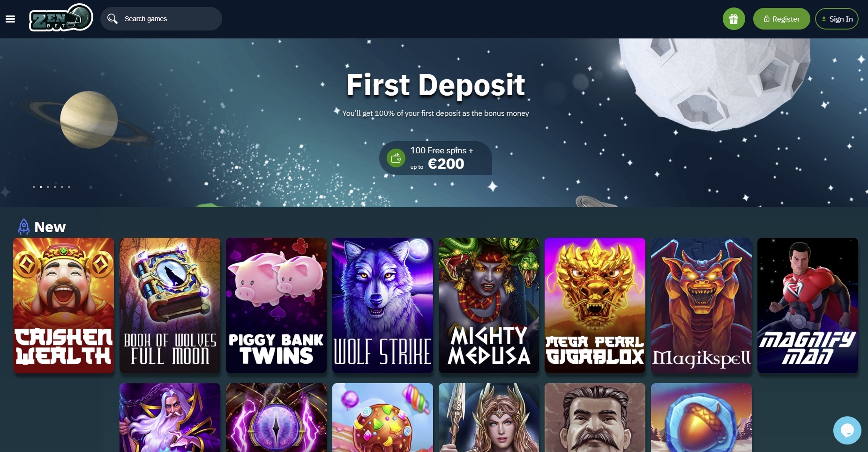Launch Piggy Bank Twins slot
The height and width of the screenshot is (452, 868).
click(x=276, y=305)
